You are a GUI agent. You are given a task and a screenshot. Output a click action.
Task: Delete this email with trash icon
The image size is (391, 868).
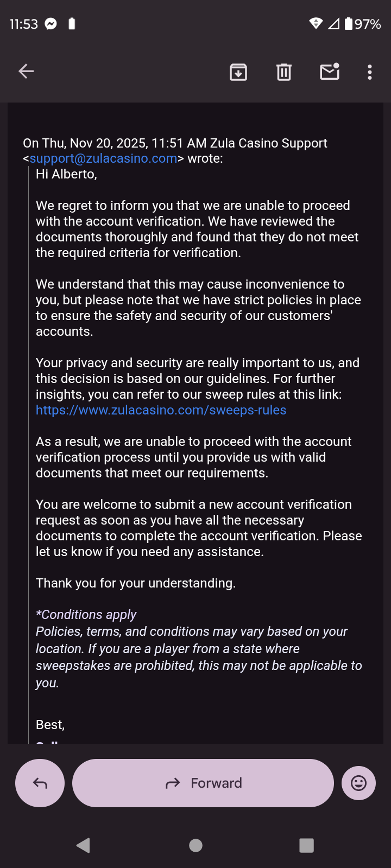[x=284, y=72]
